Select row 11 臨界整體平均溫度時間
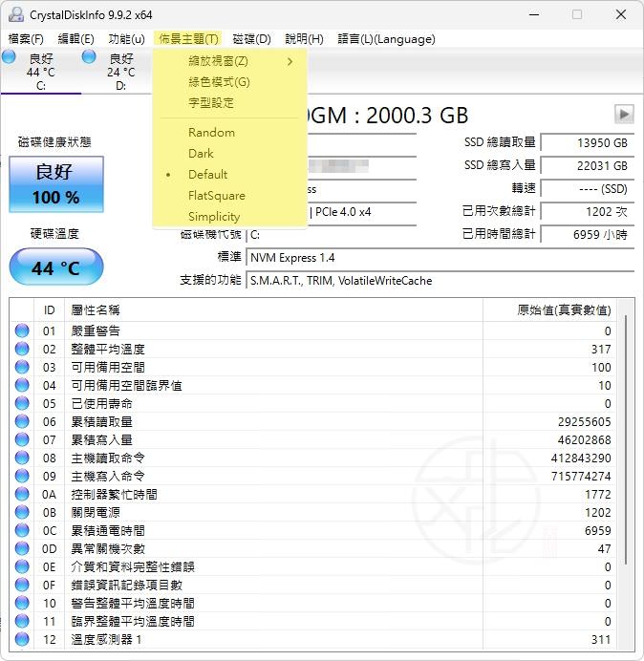 click(313, 621)
